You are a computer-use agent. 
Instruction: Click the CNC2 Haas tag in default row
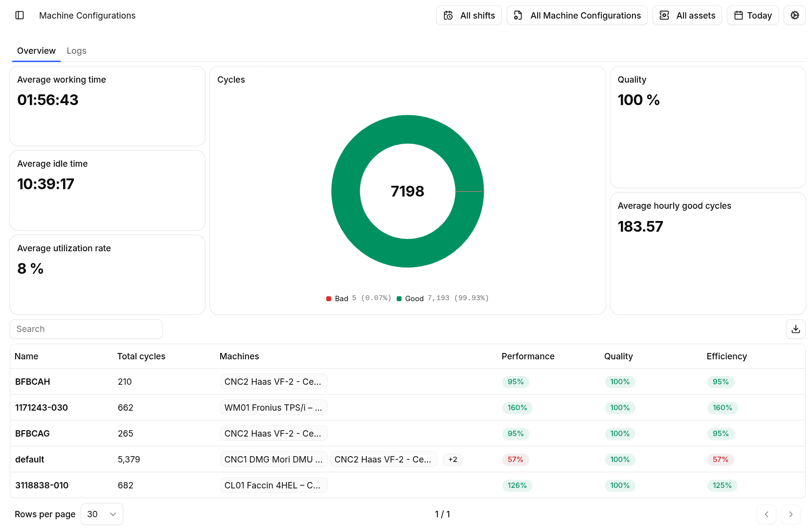click(383, 460)
